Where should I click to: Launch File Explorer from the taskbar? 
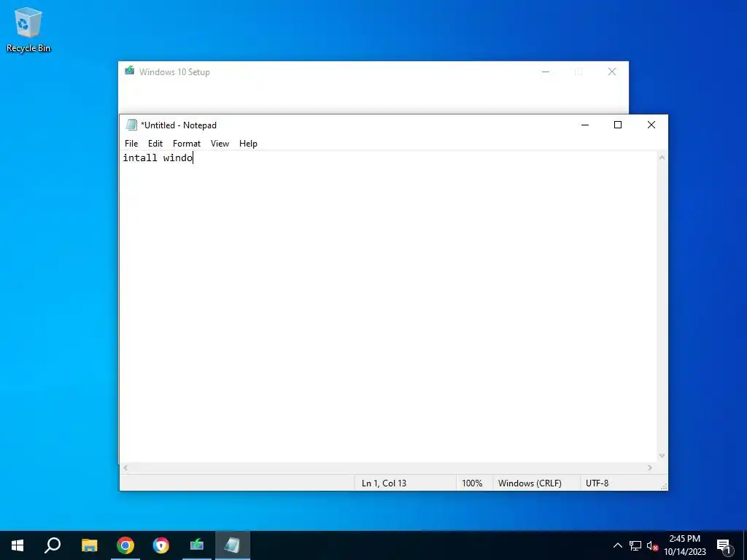tap(89, 545)
